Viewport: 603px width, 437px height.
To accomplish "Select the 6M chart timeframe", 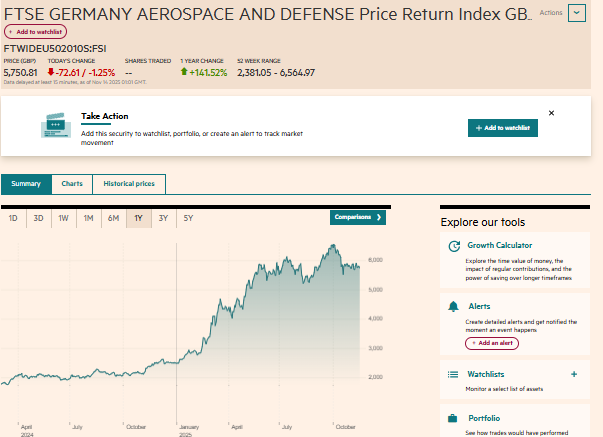I will pyautogui.click(x=113, y=218).
